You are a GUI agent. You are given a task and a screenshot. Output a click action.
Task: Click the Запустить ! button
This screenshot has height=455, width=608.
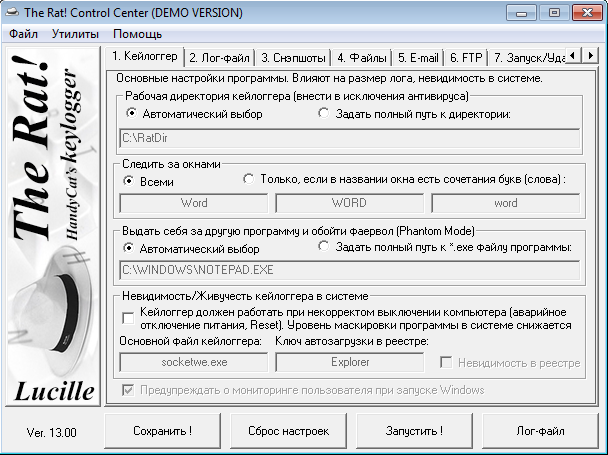tap(414, 431)
